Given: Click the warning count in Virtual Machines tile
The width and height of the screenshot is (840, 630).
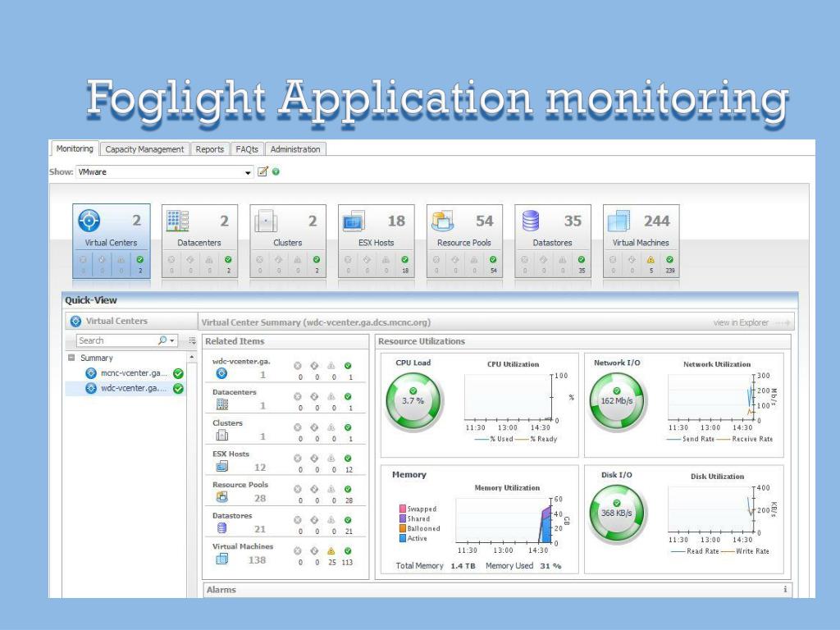Looking at the screenshot, I should (x=651, y=271).
